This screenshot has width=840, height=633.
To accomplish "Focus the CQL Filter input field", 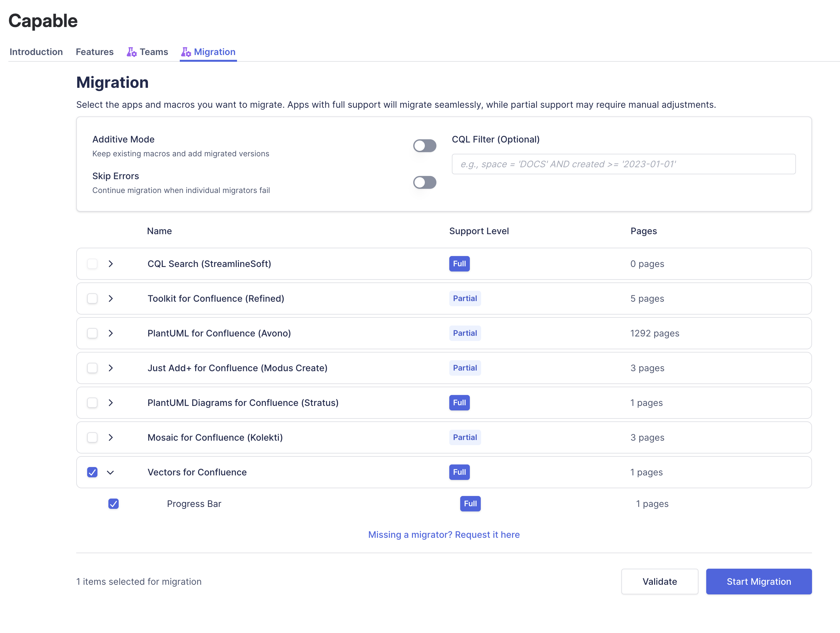I will pos(623,164).
